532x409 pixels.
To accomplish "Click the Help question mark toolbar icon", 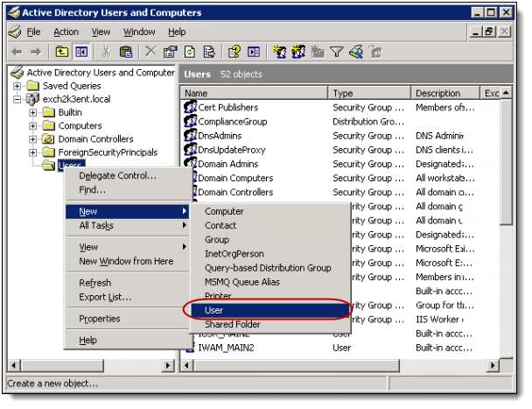I will [234, 52].
